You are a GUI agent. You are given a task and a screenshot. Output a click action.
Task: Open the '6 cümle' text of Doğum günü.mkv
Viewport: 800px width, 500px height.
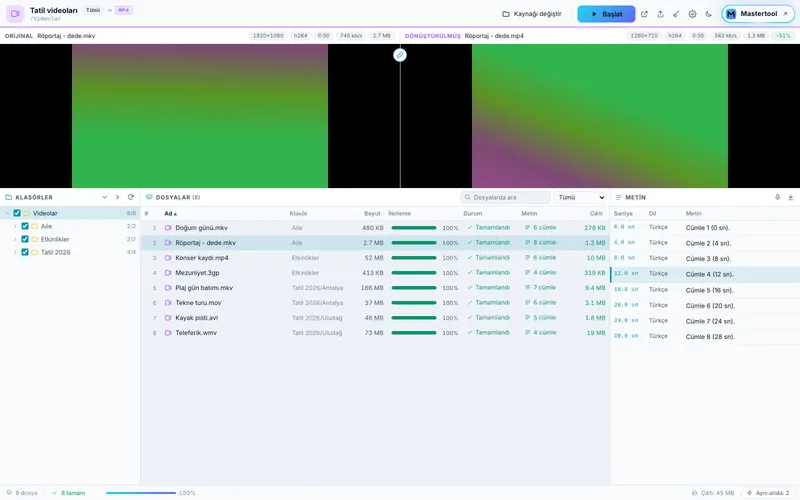pyautogui.click(x=541, y=228)
